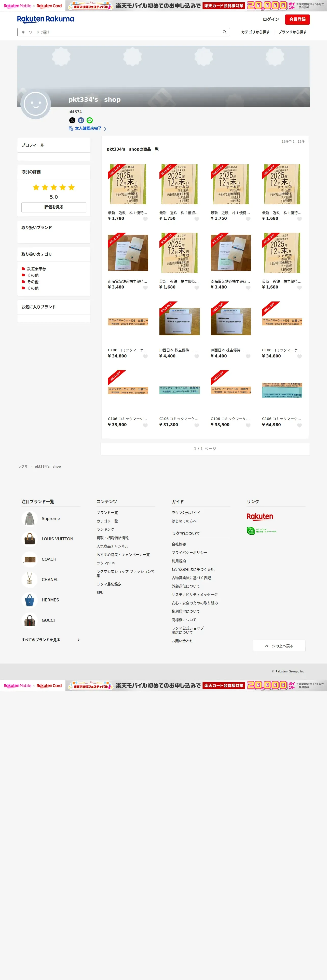Open ランキング footer link

tap(105, 529)
